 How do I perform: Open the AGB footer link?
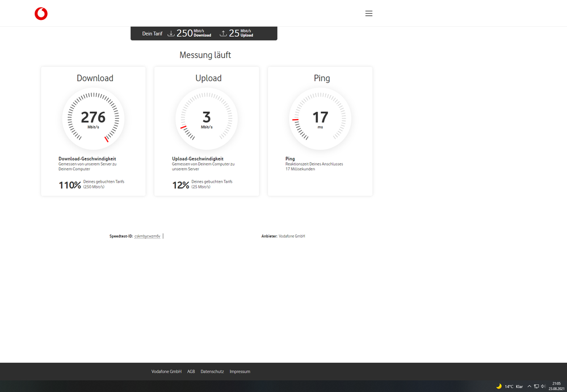(x=191, y=372)
